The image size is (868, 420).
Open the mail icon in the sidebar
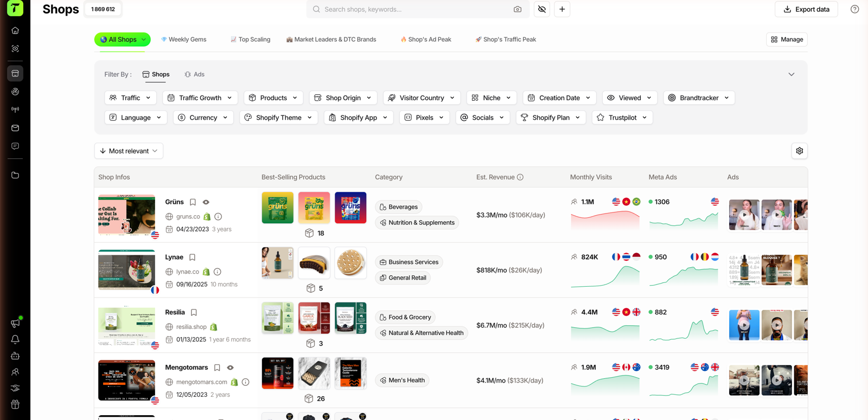pyautogui.click(x=15, y=128)
